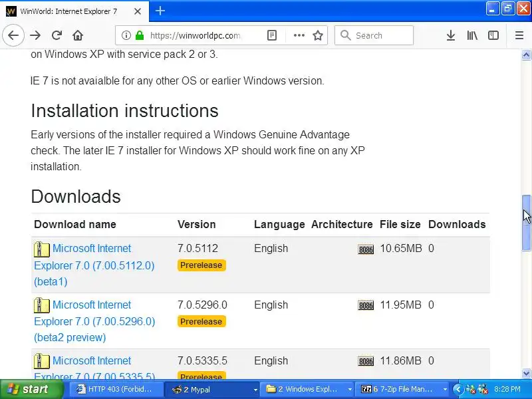The height and width of the screenshot is (399, 532).
Task: Toggle the browser sidebar icon
Action: [493, 35]
